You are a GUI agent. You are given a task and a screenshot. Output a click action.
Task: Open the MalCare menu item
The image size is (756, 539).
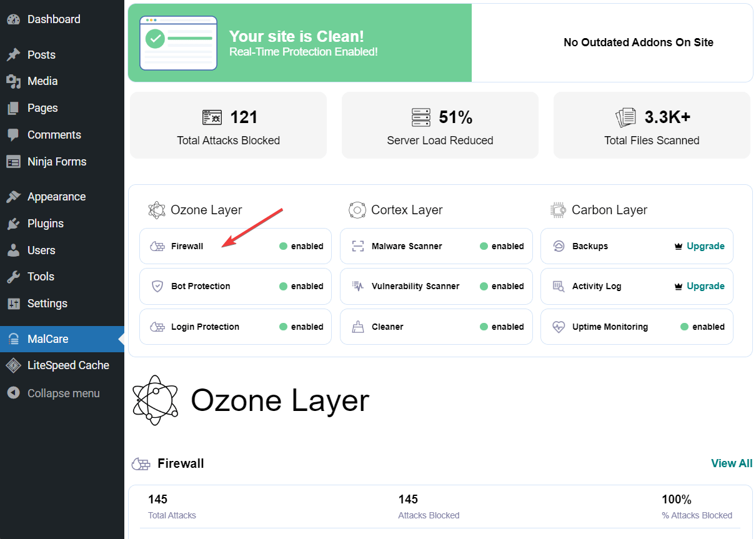click(x=47, y=339)
